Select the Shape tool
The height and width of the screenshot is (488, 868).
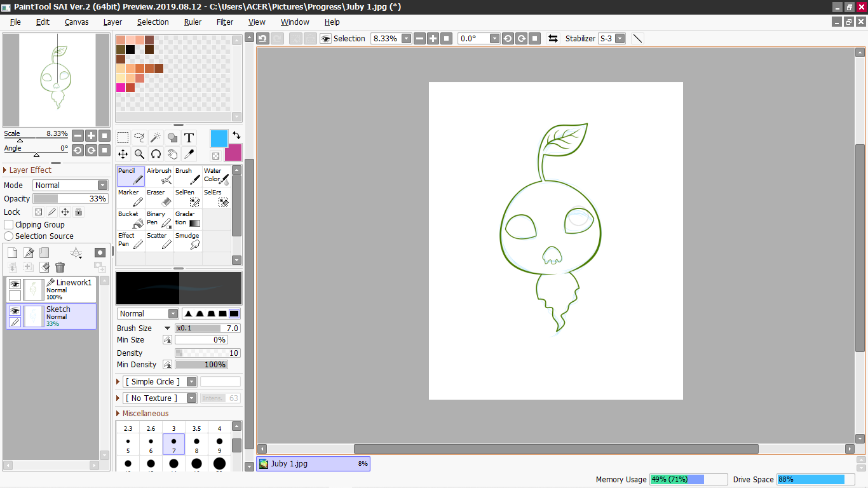point(173,138)
